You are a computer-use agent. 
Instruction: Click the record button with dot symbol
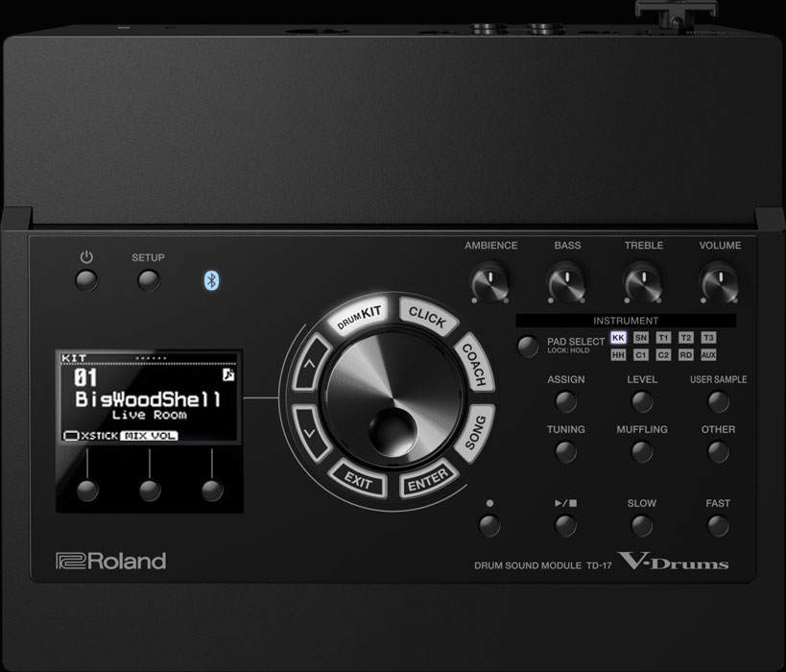click(x=489, y=525)
